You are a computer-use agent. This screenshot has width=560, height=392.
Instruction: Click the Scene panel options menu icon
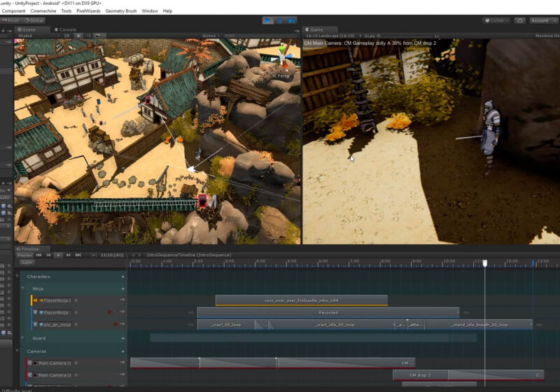pos(297,31)
